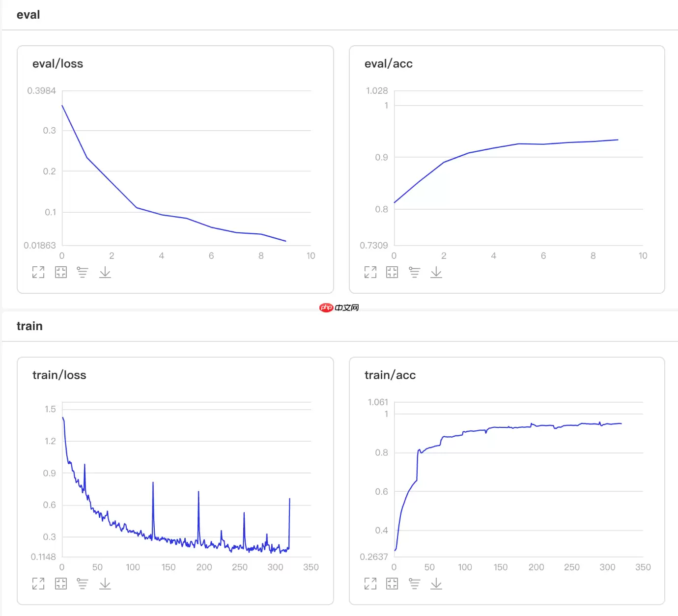Click the selection-restore icon under train/acc
Viewport: 678px width, 616px height.
[392, 584]
